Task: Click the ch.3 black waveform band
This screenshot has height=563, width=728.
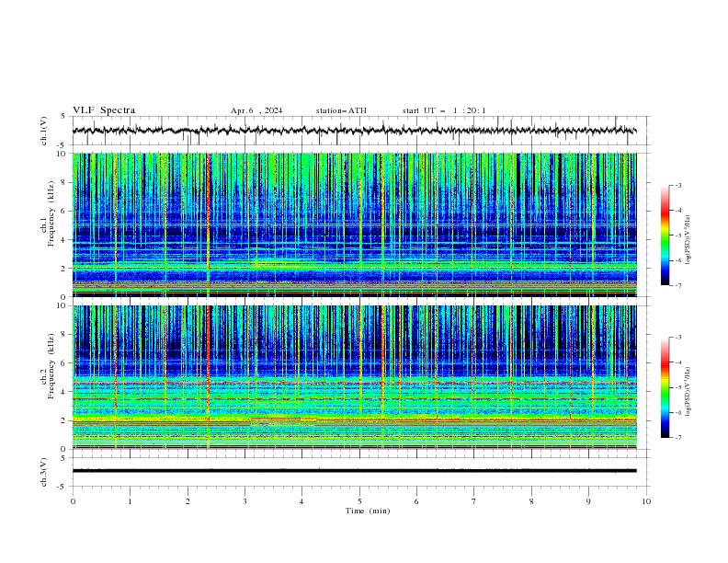Action: click(x=355, y=471)
